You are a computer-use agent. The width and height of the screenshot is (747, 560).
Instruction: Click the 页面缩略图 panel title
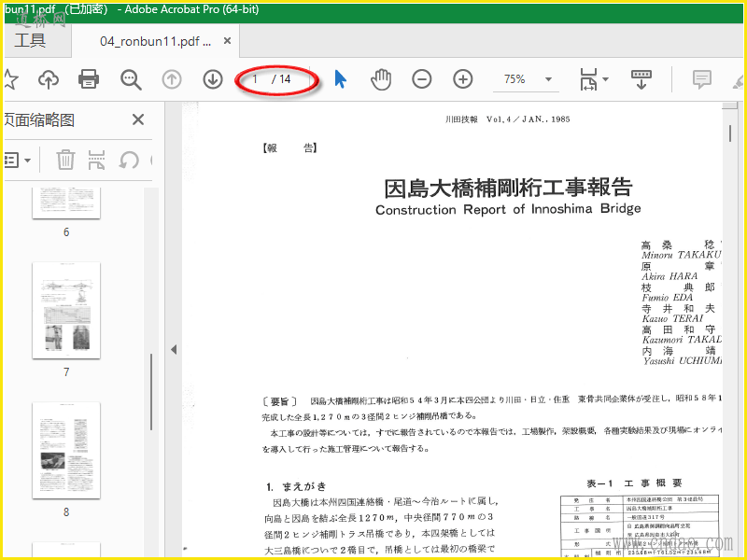(x=39, y=120)
